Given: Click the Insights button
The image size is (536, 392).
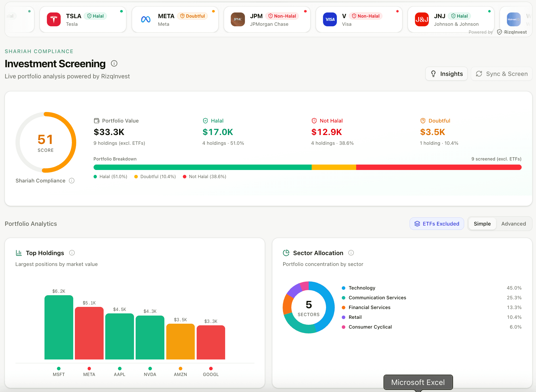Looking at the screenshot, I should click(446, 73).
